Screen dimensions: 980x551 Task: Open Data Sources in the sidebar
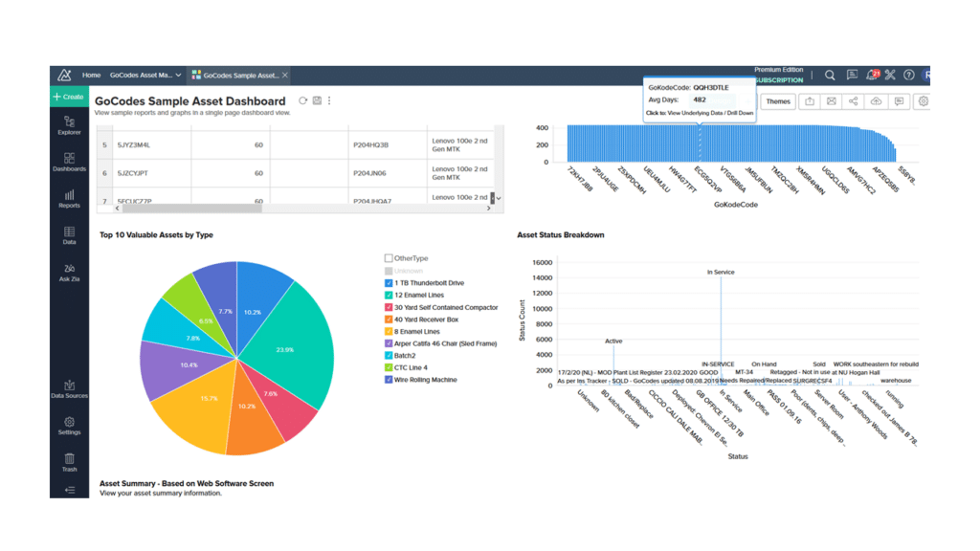[69, 388]
